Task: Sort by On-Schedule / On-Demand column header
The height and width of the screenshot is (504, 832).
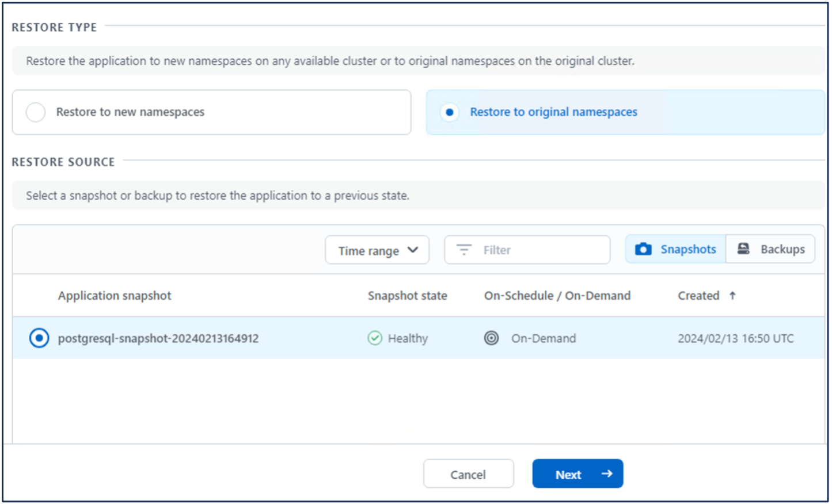Action: (557, 296)
